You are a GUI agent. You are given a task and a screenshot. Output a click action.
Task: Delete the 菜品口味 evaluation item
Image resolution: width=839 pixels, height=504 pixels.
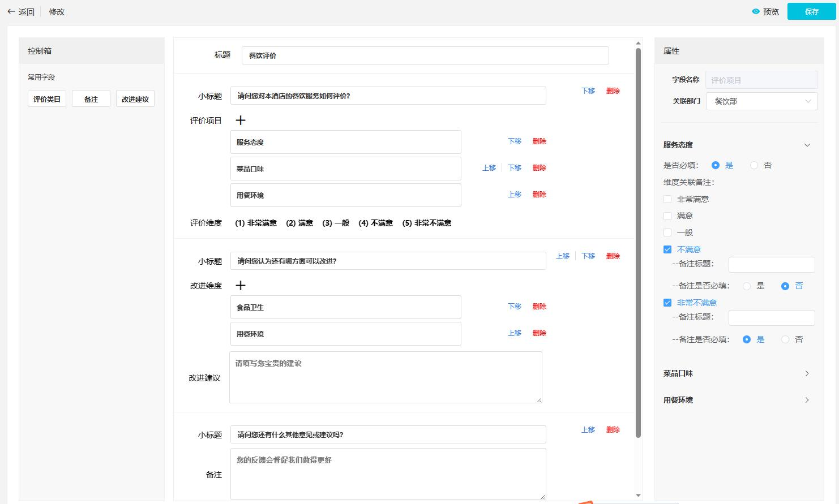pos(539,168)
